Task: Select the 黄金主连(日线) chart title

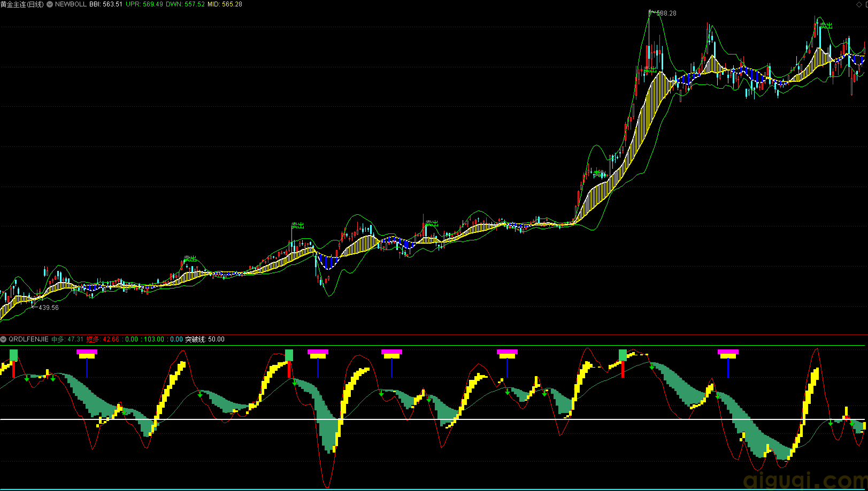Action: pyautogui.click(x=22, y=4)
